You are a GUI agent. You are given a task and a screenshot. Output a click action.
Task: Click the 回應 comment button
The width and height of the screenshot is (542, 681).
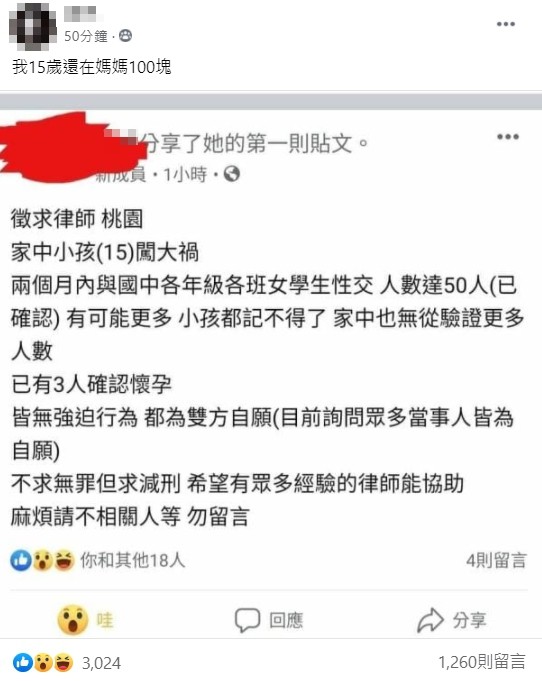pos(269,620)
